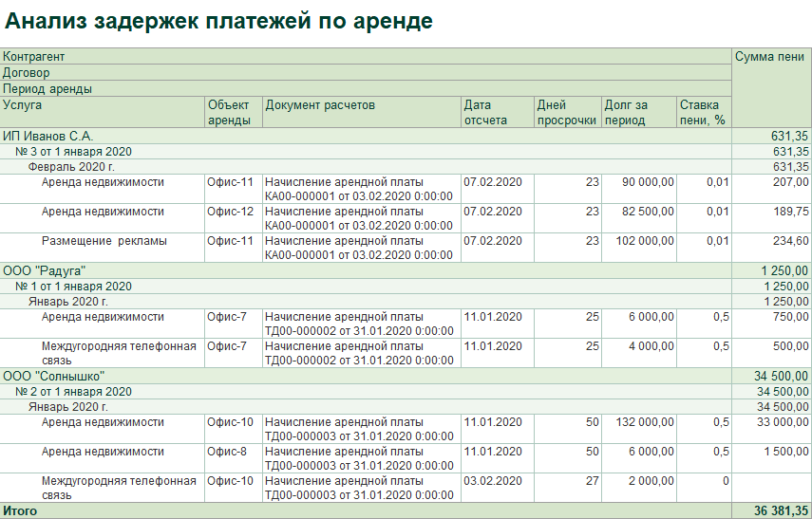Click the Документ расчетов column header
812x519 pixels.
pyautogui.click(x=362, y=112)
